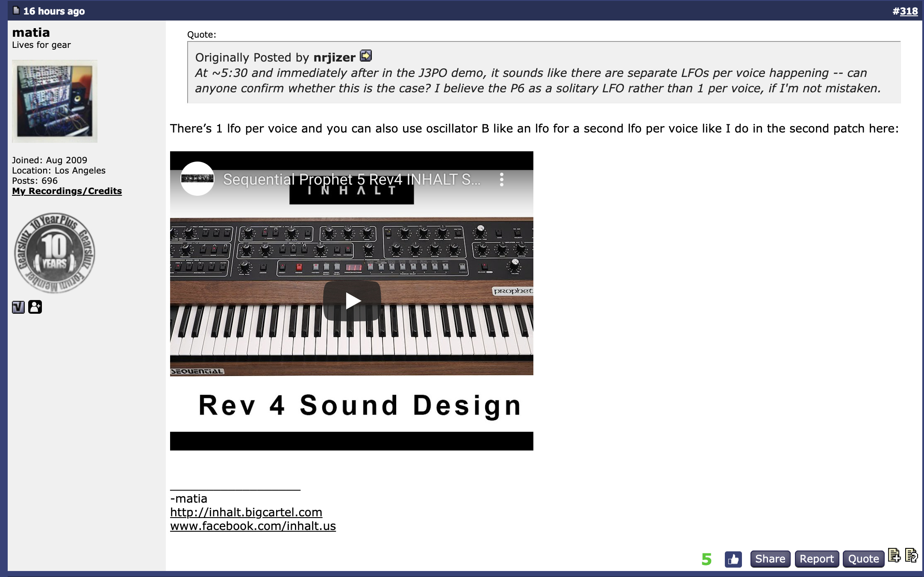Click the quick reply icon after Quote

coord(911,555)
